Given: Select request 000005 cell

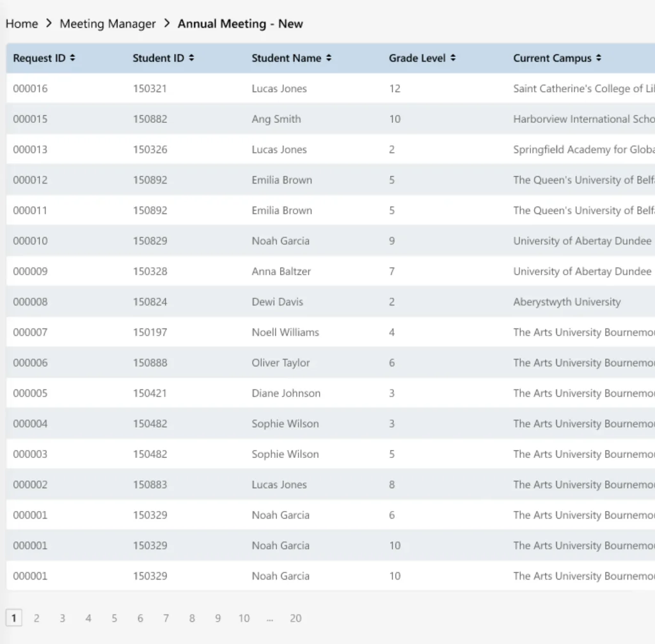Looking at the screenshot, I should pos(30,393).
